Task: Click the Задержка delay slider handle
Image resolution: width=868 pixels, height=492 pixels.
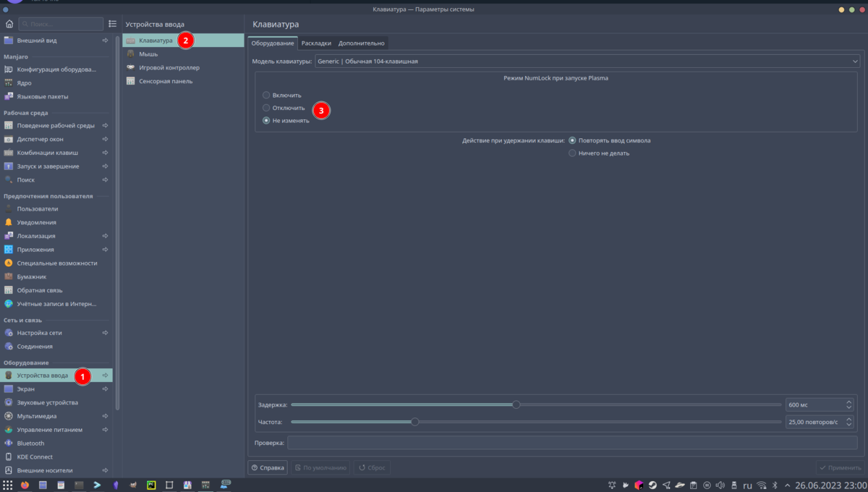Action: click(x=516, y=404)
